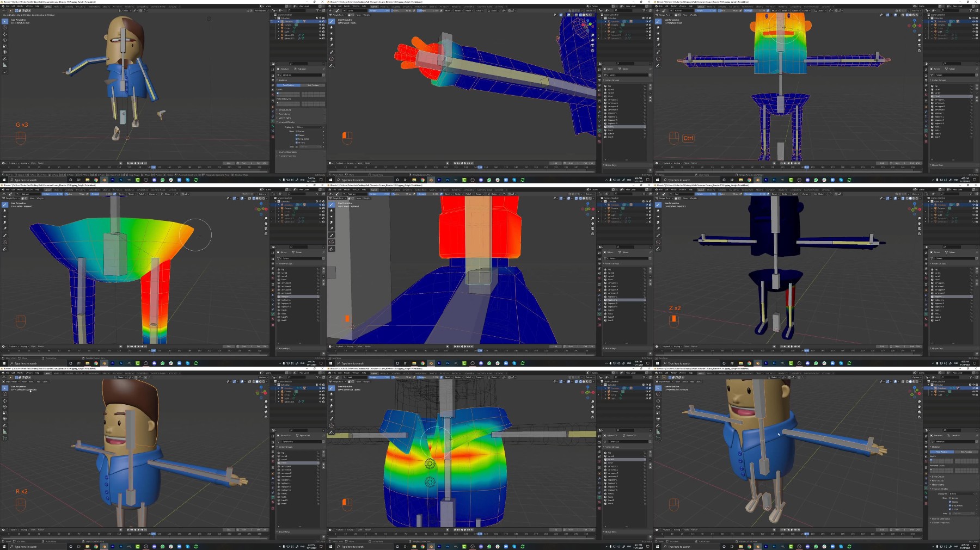This screenshot has width=980, height=550.
Task: Open File menu in G x3 frame
Action: (8, 6)
